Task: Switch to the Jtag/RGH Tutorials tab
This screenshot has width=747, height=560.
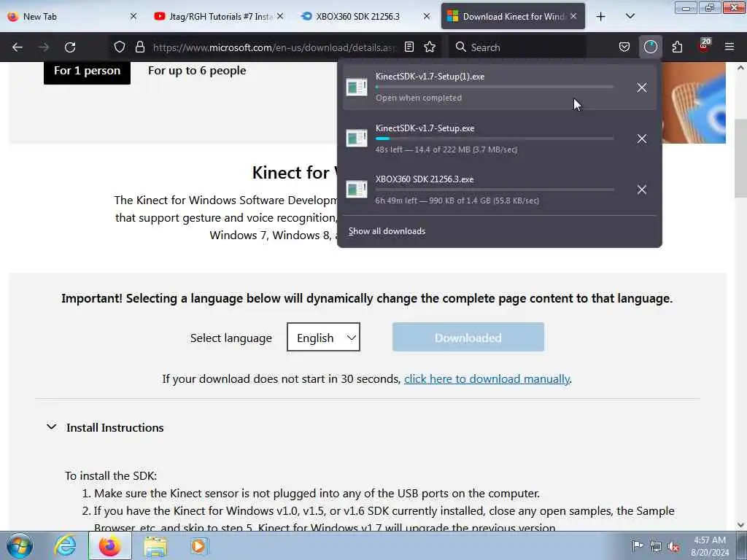Action: tap(217, 17)
